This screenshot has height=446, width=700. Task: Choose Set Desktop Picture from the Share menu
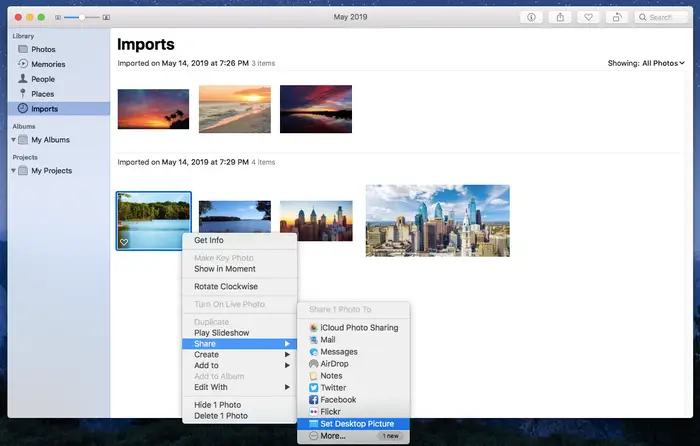pos(356,424)
